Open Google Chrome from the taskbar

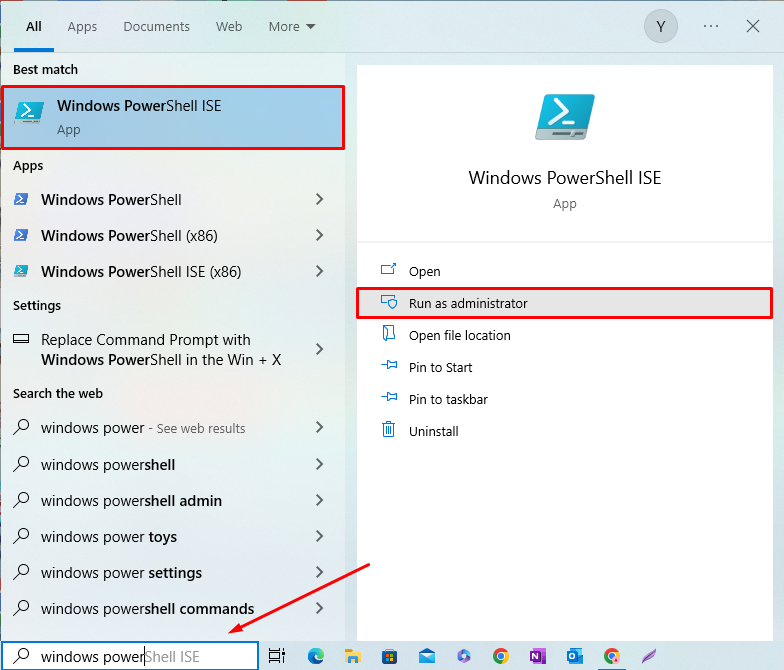(500, 656)
